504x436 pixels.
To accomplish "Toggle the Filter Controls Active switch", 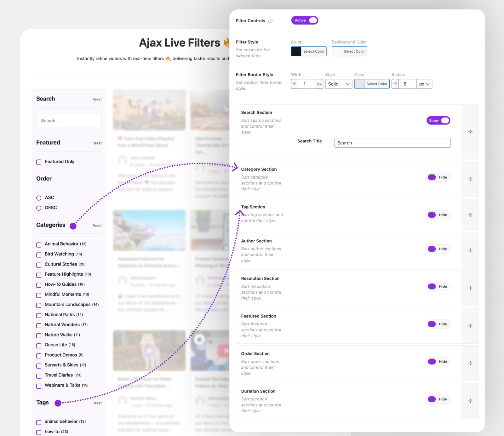I will (305, 20).
